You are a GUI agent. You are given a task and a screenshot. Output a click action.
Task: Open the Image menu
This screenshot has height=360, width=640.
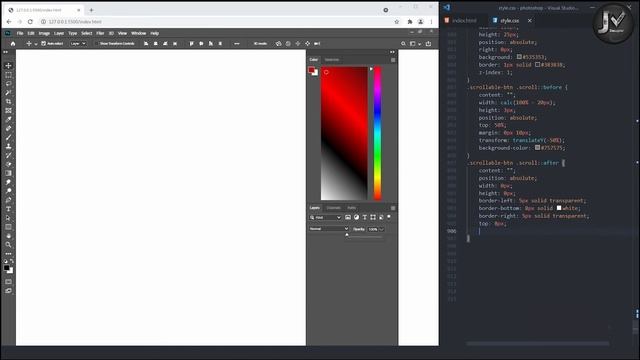click(x=44, y=33)
